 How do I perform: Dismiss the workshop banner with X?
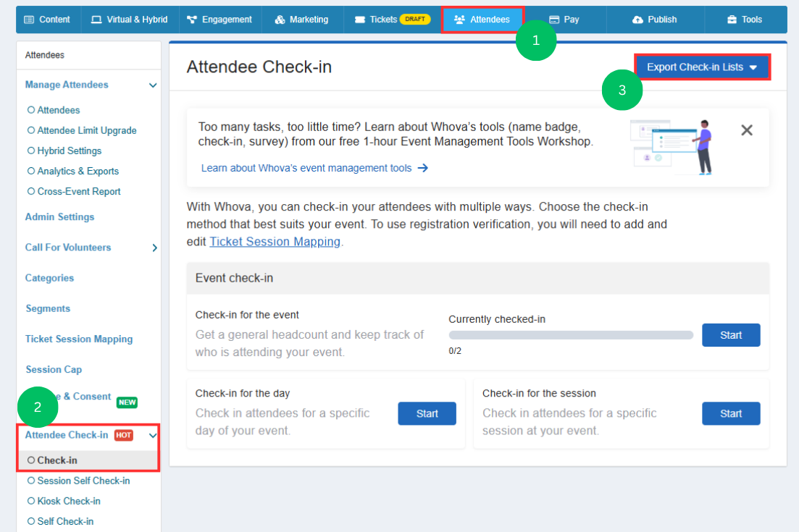coord(747,130)
